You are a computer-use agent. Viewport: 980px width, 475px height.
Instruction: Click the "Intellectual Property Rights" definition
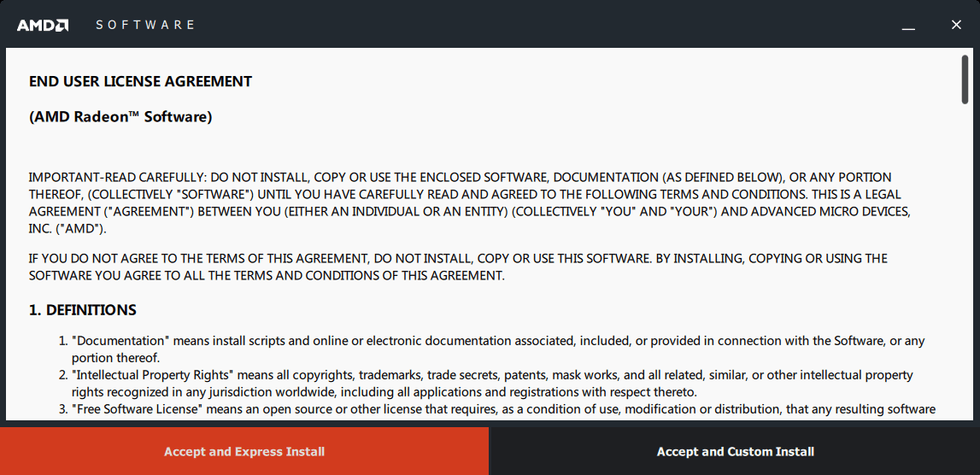[x=486, y=384]
